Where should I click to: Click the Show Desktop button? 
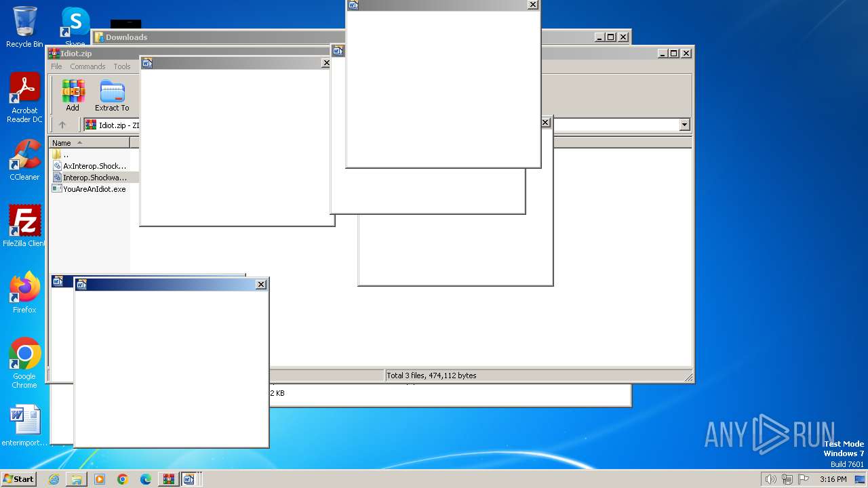[861, 479]
